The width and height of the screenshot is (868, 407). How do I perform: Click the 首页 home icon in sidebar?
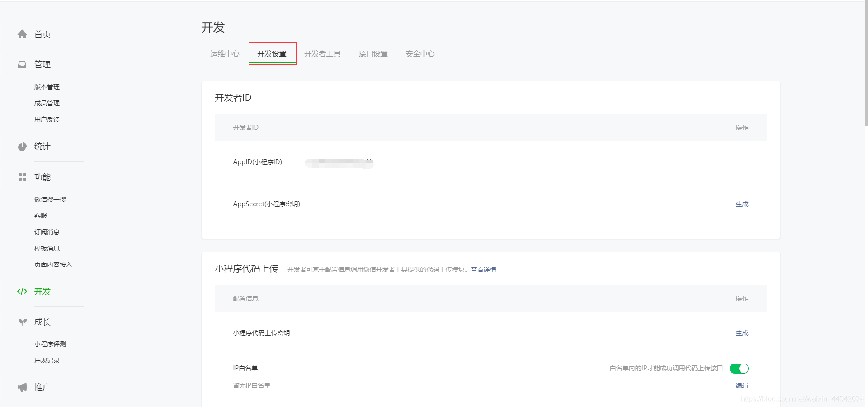22,34
